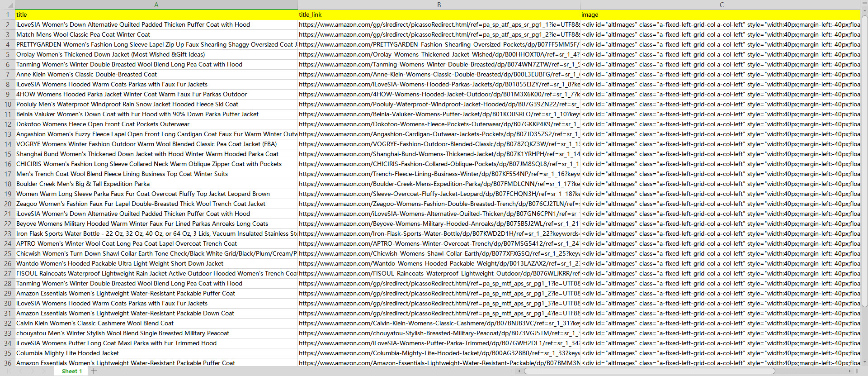Select the APTRO-Womens-Winter-Overcoat URL cell
868x376 pixels.
pos(439,243)
